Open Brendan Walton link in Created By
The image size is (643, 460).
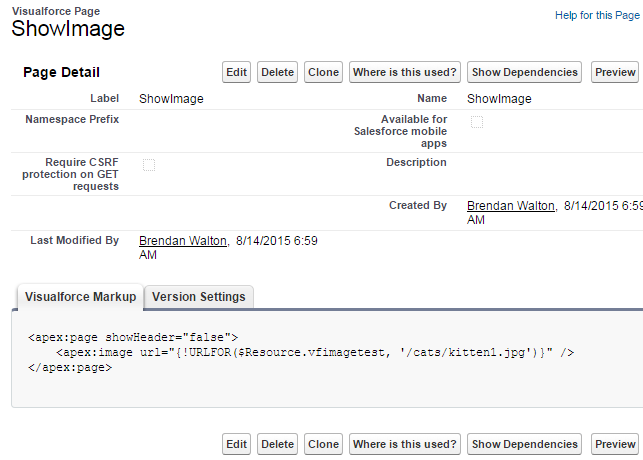coord(510,205)
